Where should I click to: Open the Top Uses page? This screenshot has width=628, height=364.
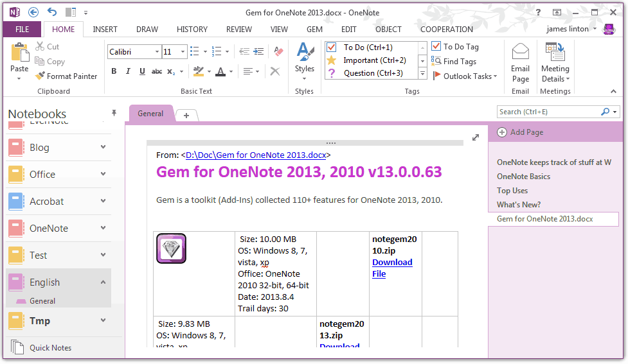click(x=512, y=191)
